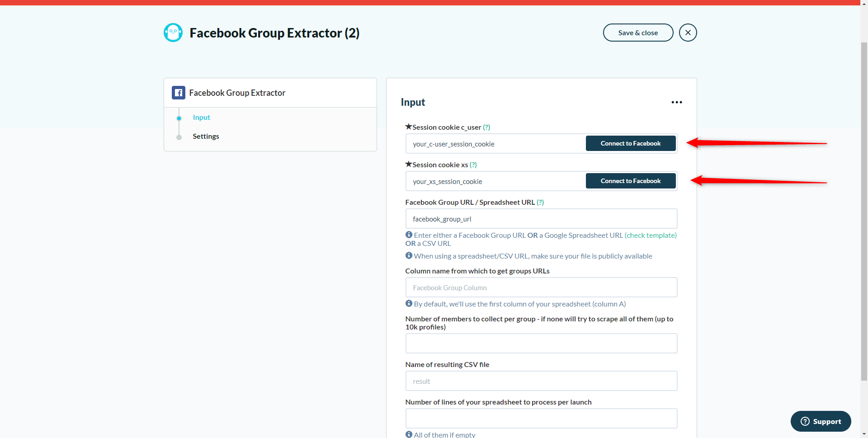Click the lines per launch input field

pos(541,419)
